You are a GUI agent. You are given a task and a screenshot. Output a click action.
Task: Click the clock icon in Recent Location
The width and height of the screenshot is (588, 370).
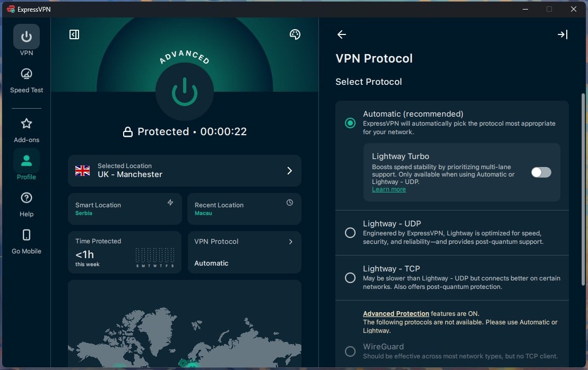point(290,202)
